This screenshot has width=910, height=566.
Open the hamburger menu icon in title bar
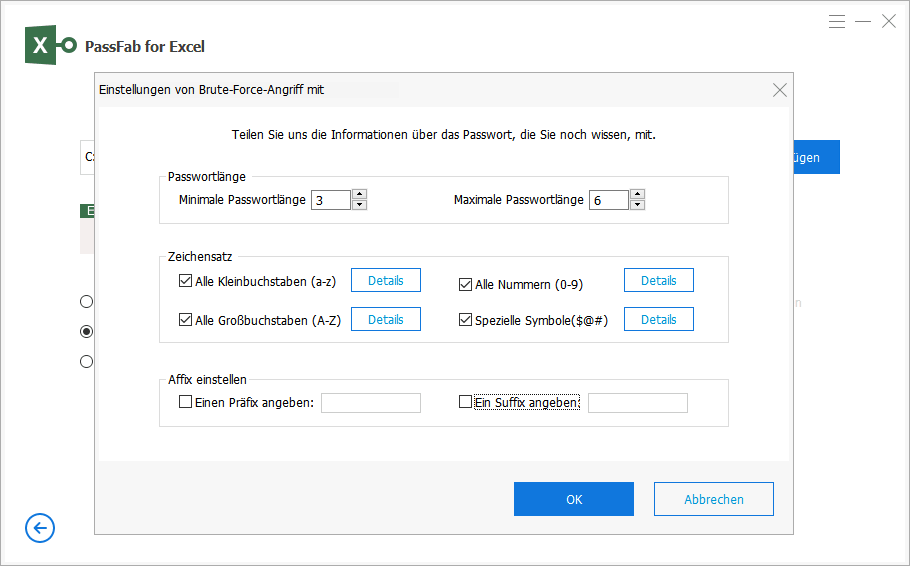(837, 21)
